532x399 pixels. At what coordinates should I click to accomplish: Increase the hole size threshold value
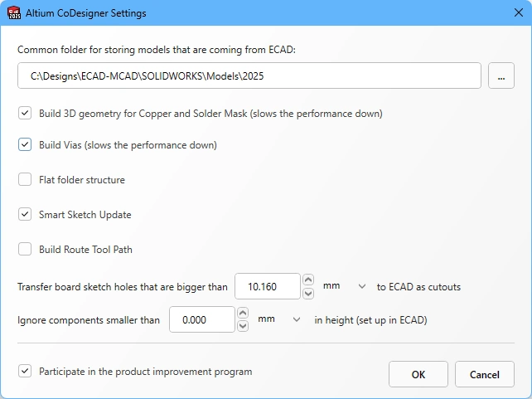coord(308,280)
